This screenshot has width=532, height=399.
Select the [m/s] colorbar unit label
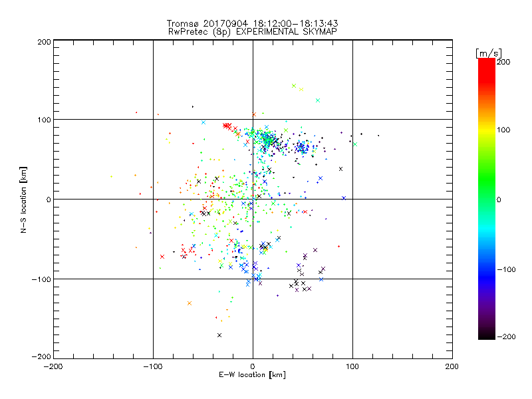489,53
